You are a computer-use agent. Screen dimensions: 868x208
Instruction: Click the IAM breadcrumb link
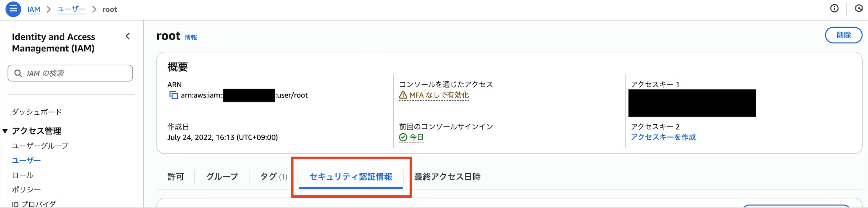pos(34,9)
